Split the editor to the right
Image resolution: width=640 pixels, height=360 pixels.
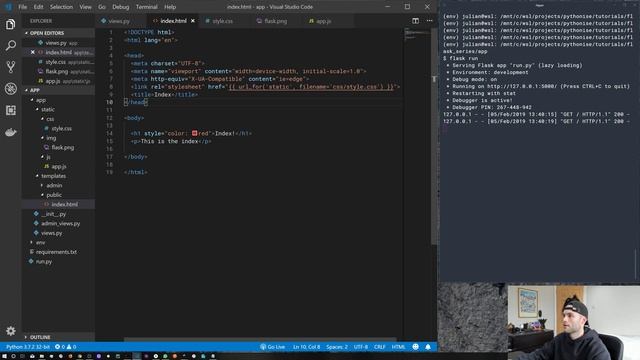click(415, 21)
